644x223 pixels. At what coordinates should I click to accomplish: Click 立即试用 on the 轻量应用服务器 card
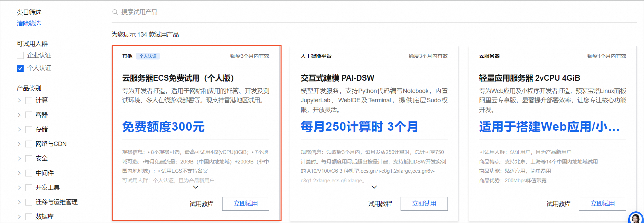pyautogui.click(x=602, y=204)
